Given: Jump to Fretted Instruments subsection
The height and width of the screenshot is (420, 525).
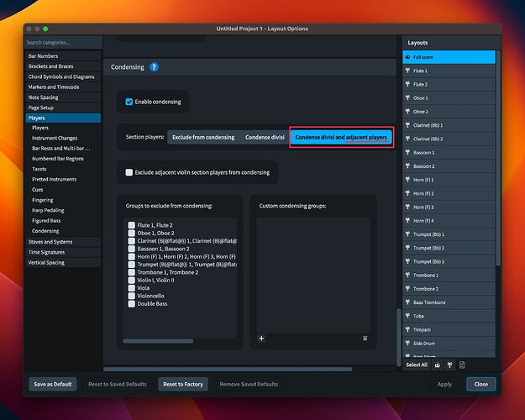Looking at the screenshot, I should 55,180.
